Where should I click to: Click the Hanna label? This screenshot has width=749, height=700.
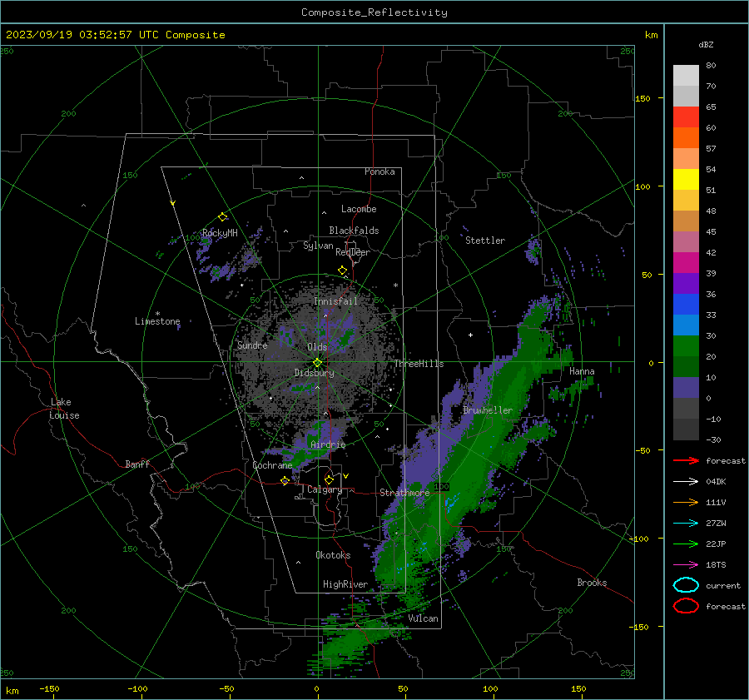(582, 371)
